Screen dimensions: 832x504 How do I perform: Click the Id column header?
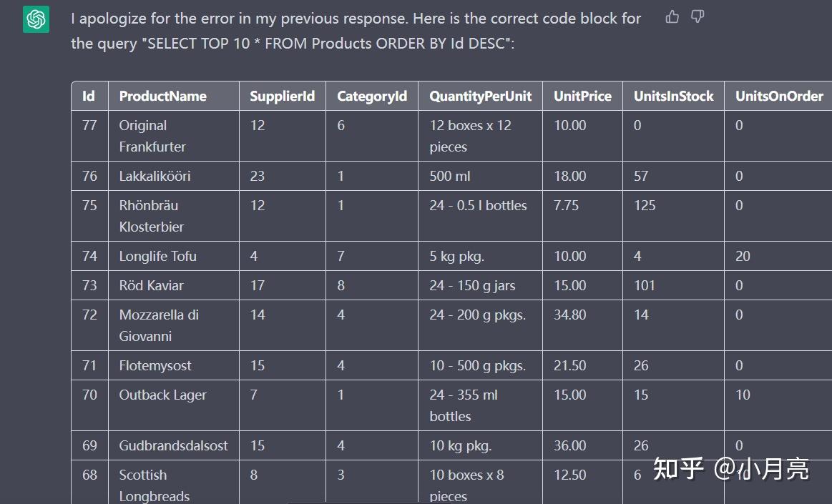[x=89, y=96]
